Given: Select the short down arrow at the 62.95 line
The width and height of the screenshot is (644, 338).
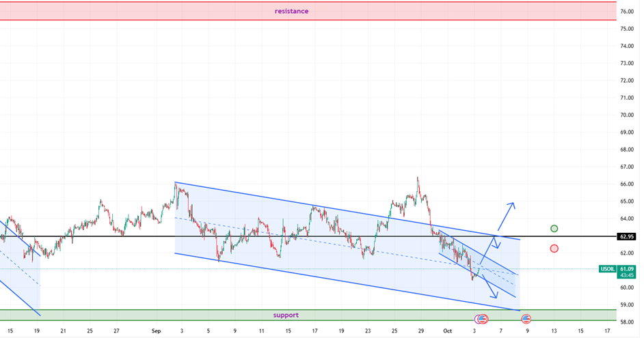Looking at the screenshot, I should (497, 241).
